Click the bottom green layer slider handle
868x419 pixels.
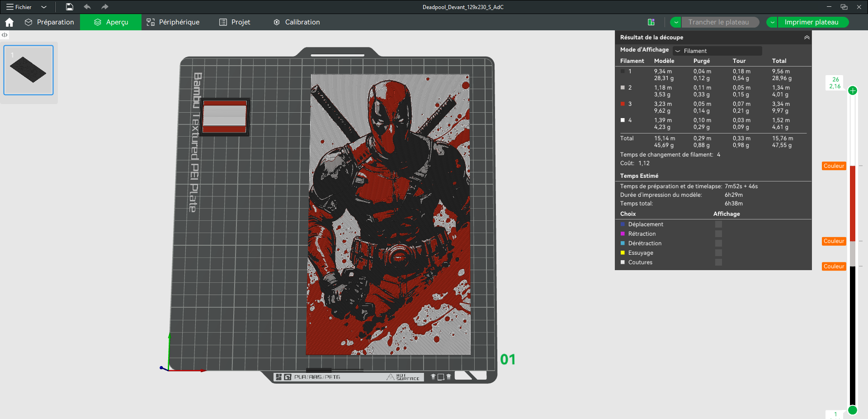[x=853, y=410]
